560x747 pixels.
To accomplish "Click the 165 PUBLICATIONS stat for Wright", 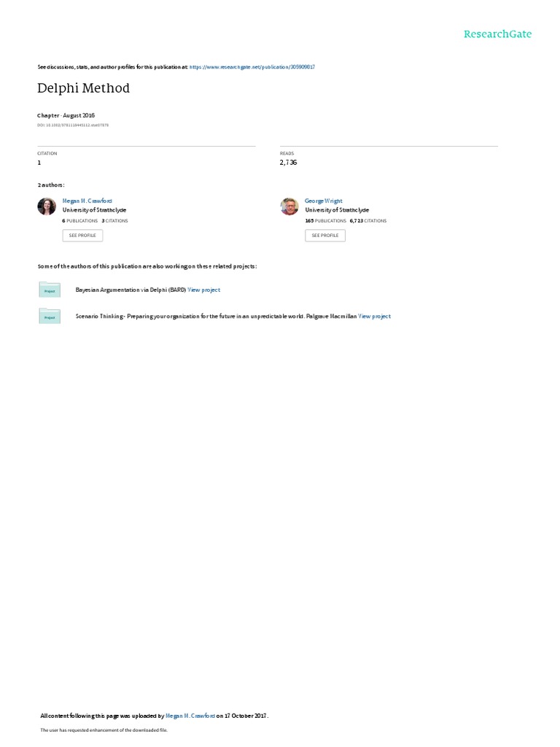I will 326,221.
